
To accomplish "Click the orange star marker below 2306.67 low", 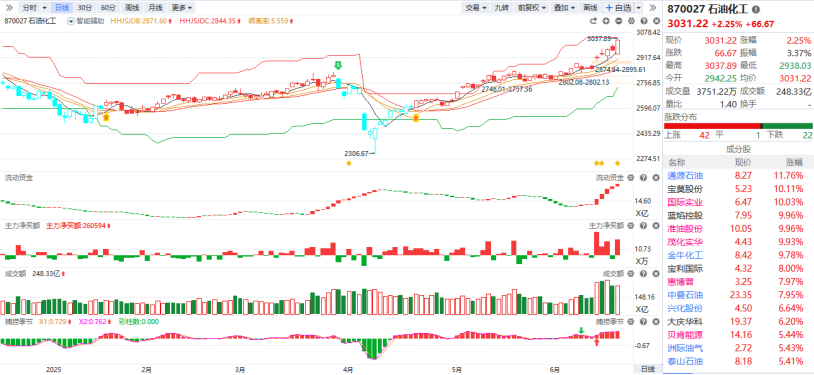I will (348, 163).
